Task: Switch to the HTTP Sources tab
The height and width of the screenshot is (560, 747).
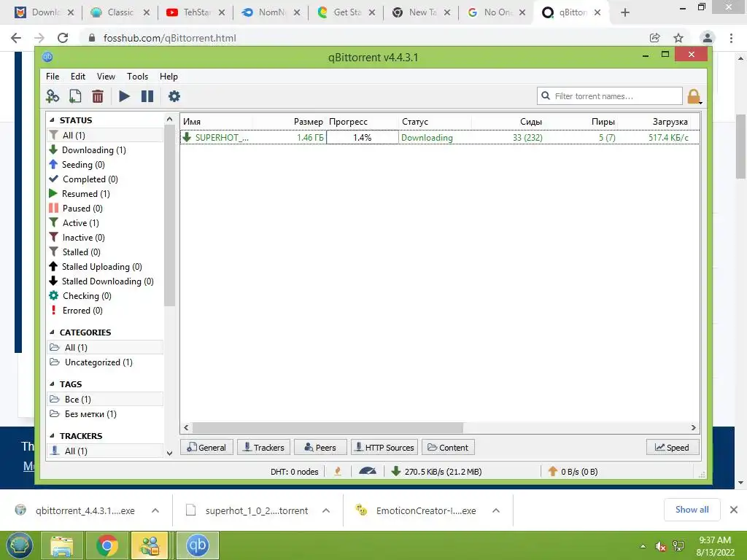Action: 384,448
